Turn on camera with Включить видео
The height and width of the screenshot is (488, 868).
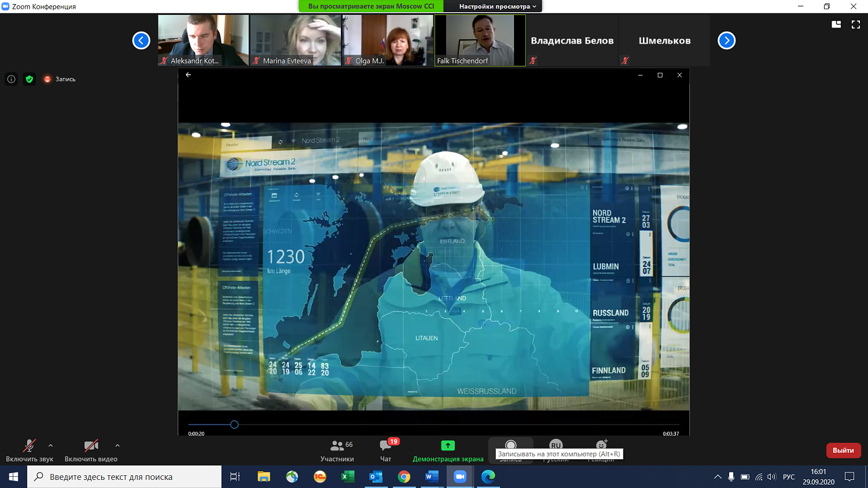(x=91, y=450)
